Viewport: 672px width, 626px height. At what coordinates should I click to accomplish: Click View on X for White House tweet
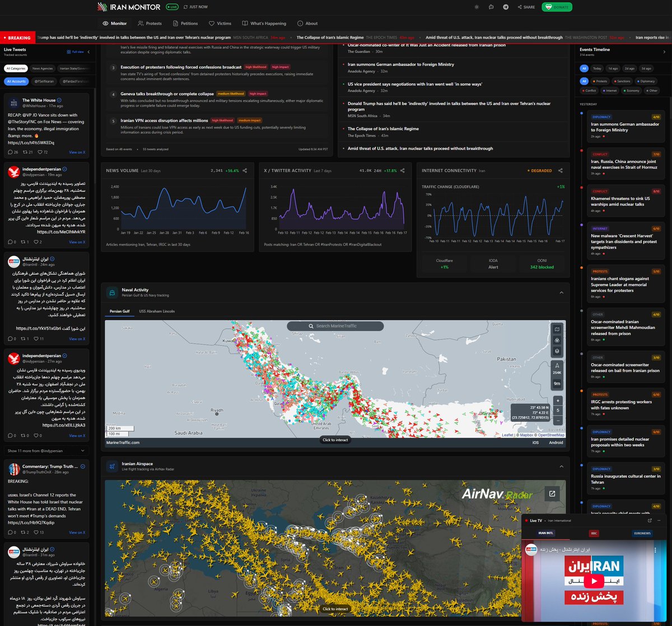pos(77,152)
